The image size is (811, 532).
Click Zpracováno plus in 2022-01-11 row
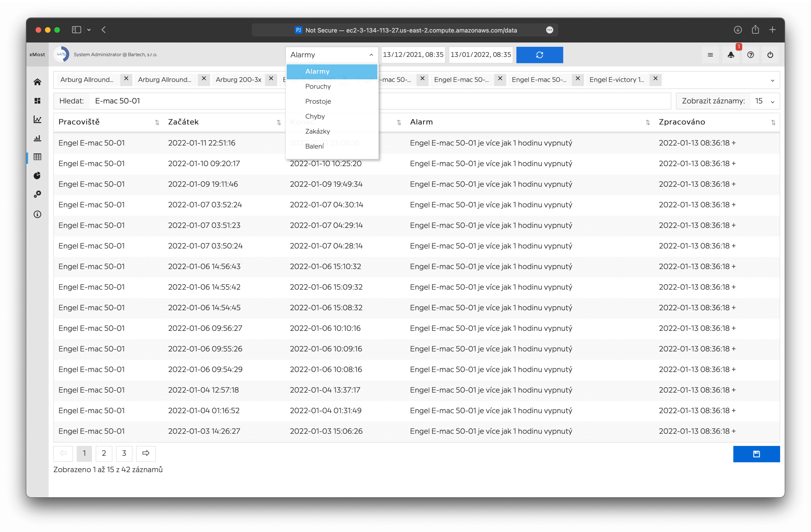734,143
